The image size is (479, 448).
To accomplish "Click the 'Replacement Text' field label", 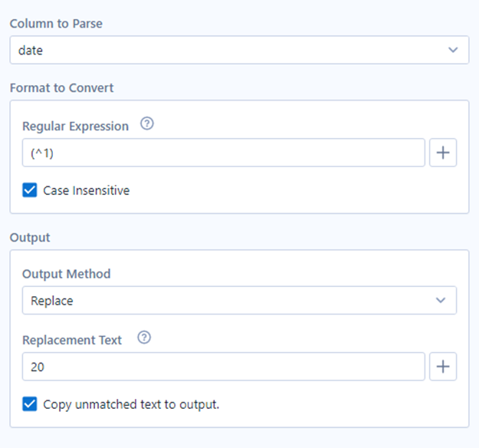I will 72,340.
